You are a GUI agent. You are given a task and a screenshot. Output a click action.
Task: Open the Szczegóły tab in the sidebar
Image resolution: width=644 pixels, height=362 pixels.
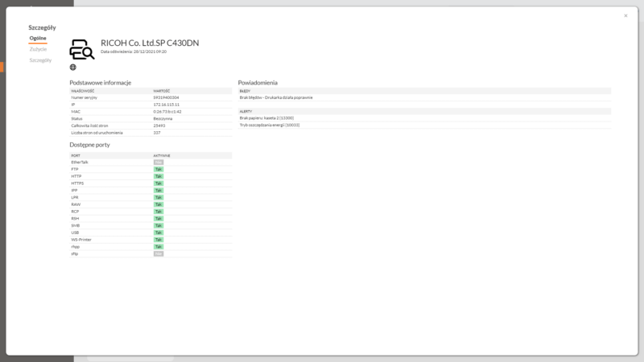point(41,60)
